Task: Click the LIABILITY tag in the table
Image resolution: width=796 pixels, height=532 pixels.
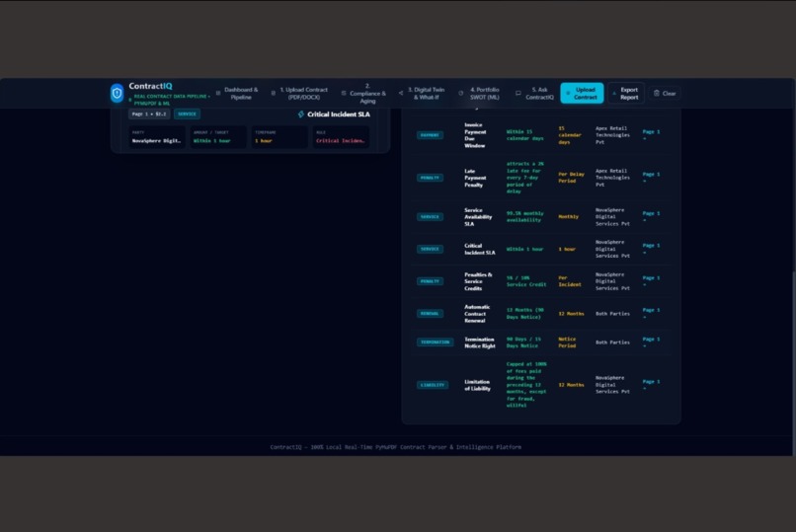Action: tap(433, 385)
